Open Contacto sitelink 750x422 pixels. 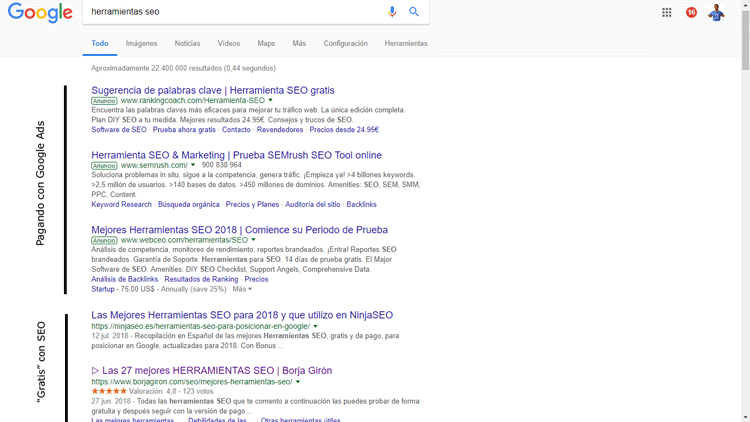tap(236, 130)
